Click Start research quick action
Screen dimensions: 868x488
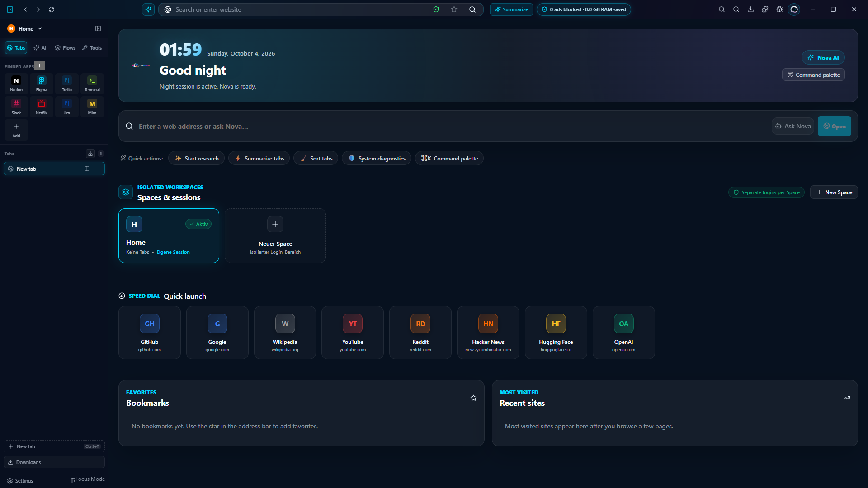[196, 158]
